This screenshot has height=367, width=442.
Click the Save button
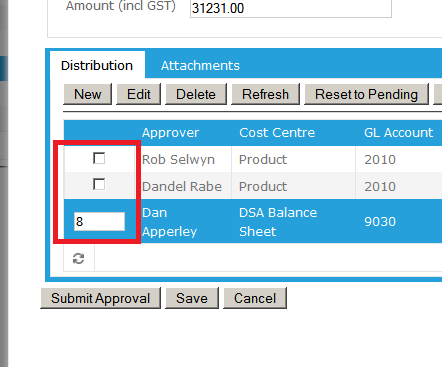point(192,298)
